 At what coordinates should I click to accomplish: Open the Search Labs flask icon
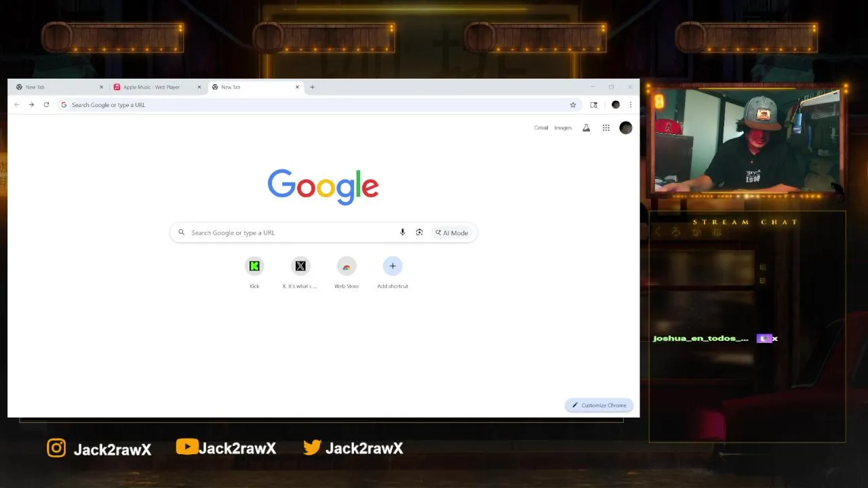[587, 127]
